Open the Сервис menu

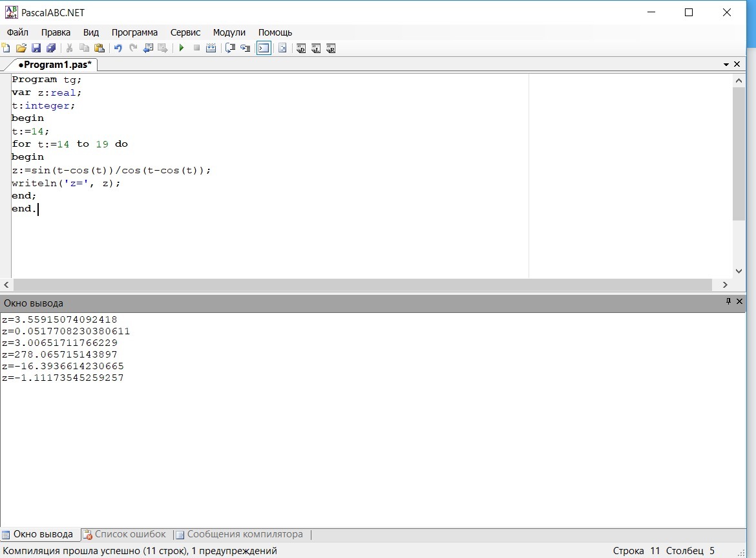click(x=185, y=32)
